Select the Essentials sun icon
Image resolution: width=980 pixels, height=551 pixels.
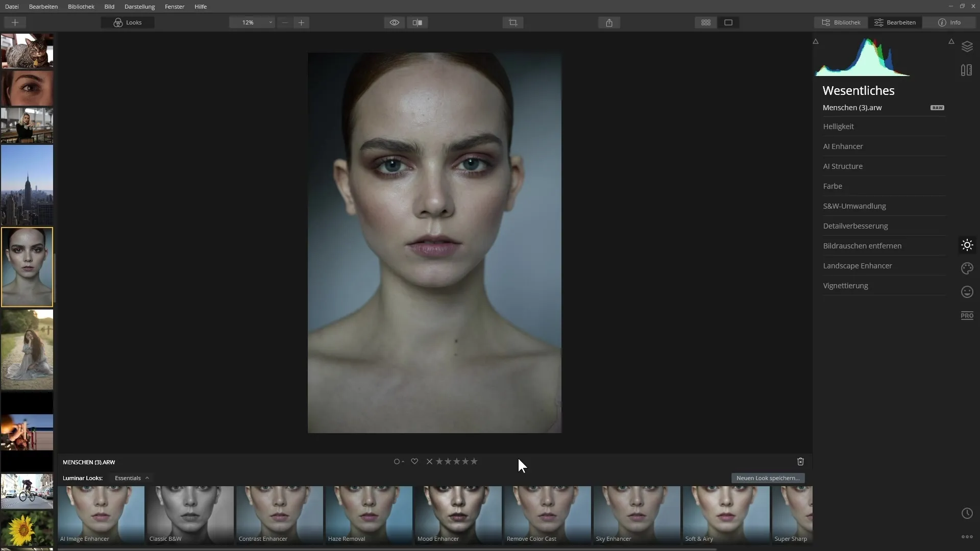click(x=967, y=245)
